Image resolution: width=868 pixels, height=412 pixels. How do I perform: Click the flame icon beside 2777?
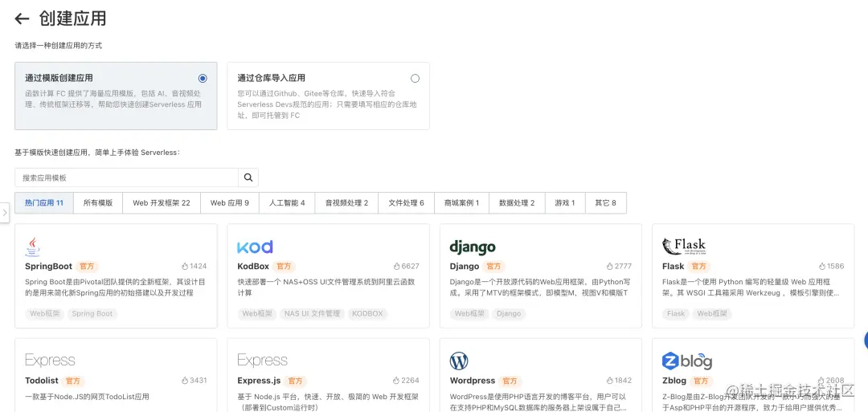click(x=609, y=266)
